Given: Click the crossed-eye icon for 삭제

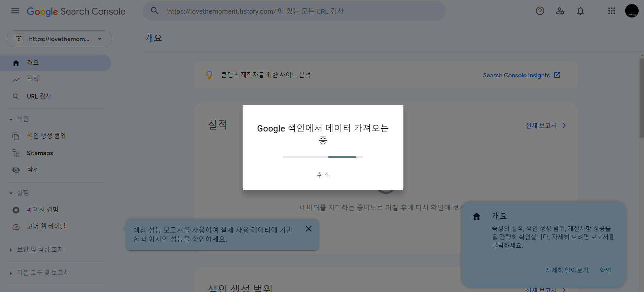Looking at the screenshot, I should point(16,170).
